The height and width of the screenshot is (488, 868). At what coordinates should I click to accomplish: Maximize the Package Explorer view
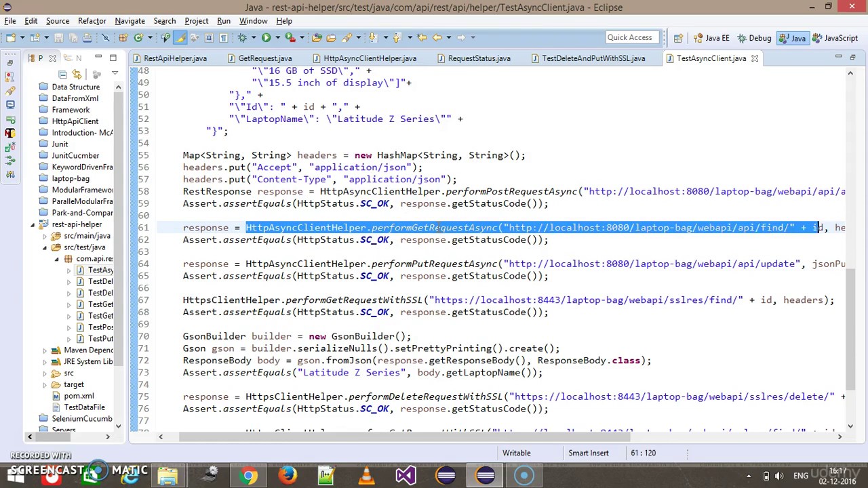(113, 58)
